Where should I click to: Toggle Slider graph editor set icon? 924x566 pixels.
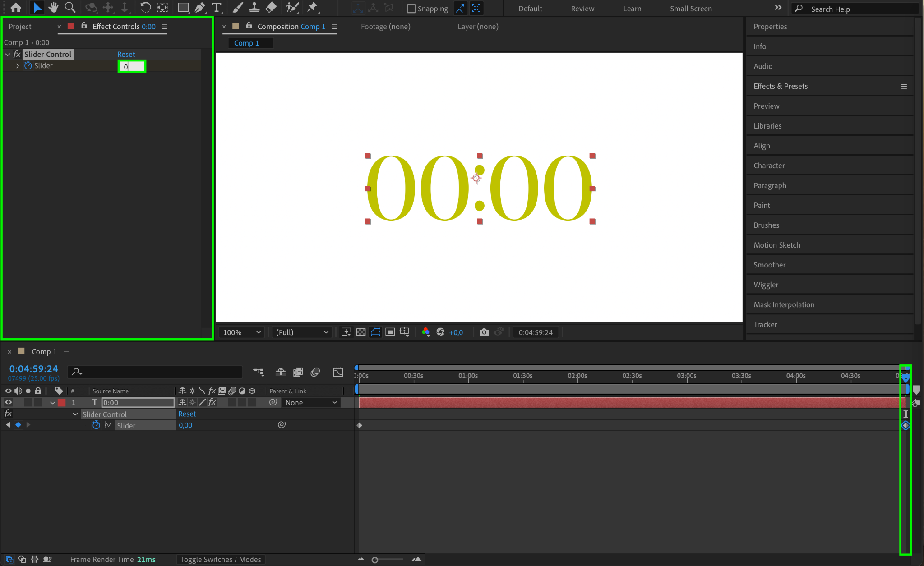pos(108,425)
